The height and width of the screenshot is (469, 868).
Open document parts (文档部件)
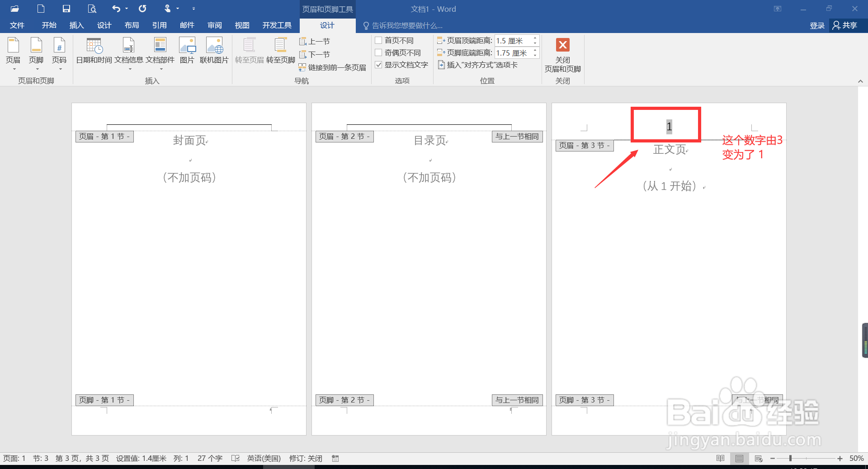(160, 51)
